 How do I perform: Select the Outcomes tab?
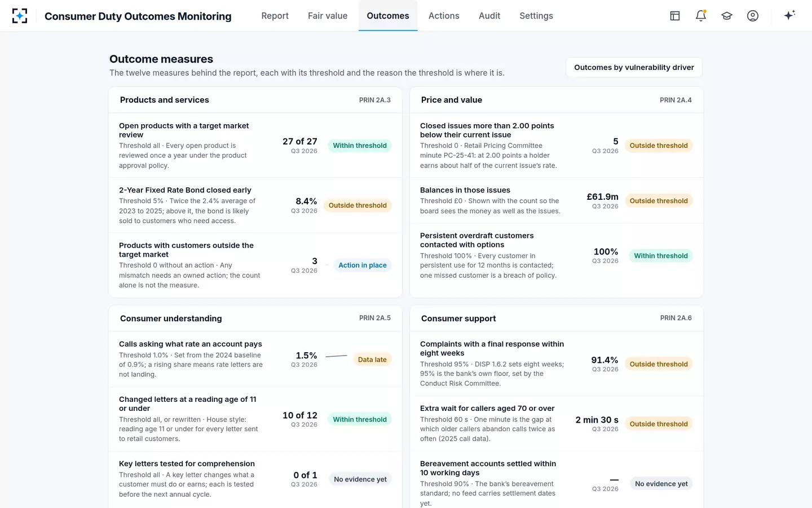click(388, 16)
